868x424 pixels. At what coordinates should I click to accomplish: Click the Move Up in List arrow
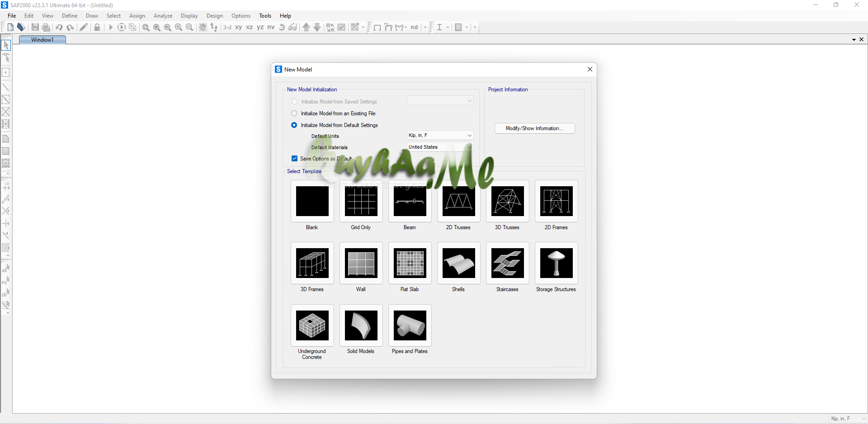click(306, 27)
